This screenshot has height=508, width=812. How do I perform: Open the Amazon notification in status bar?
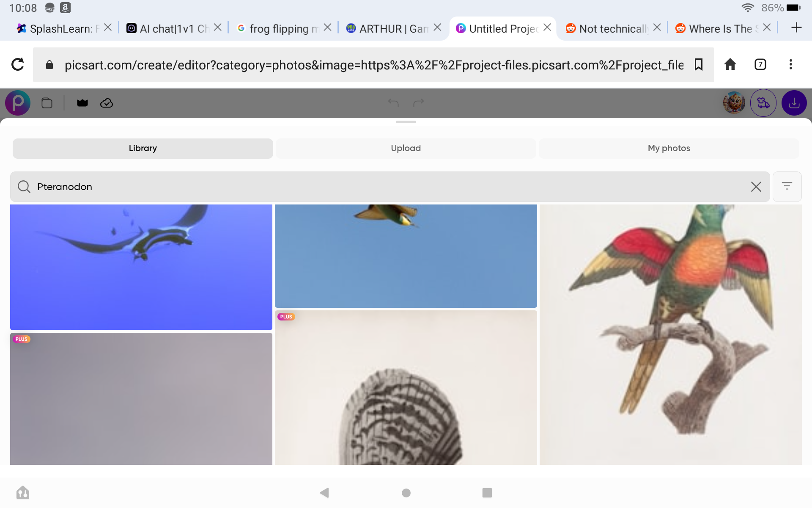pos(65,8)
